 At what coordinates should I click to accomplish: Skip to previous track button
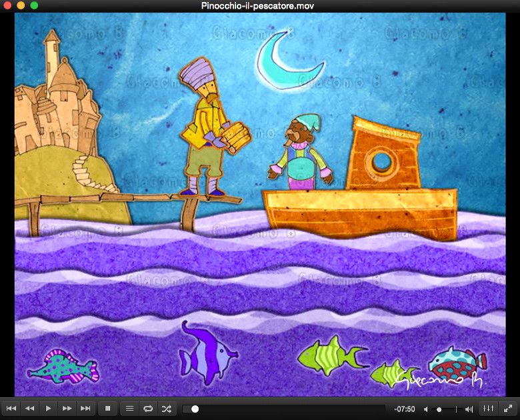11,409
